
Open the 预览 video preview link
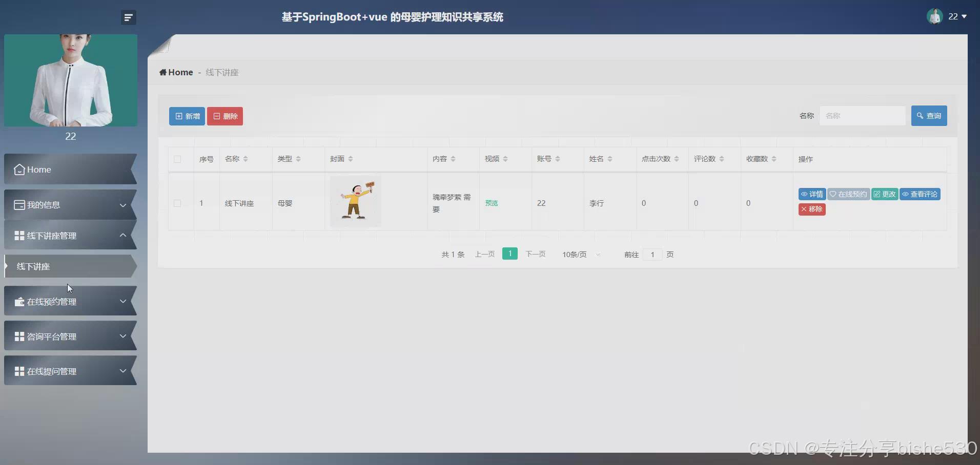click(491, 203)
